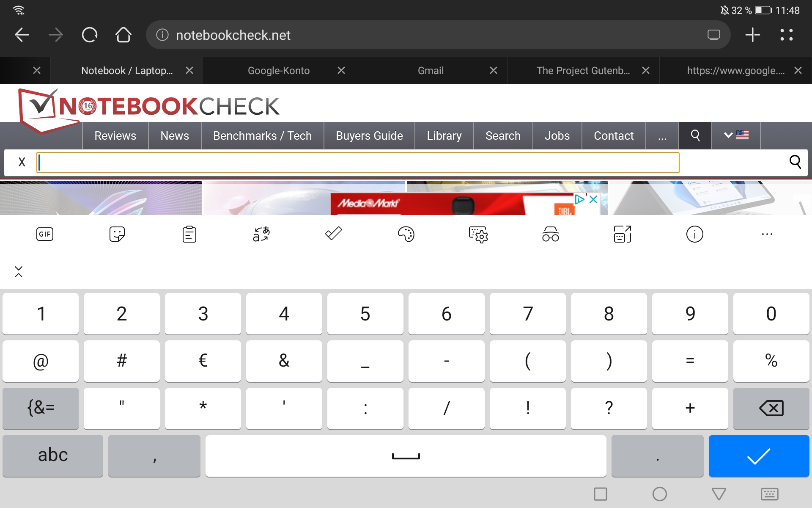
Task: Tap the floating keyboard resize icon
Action: click(623, 234)
